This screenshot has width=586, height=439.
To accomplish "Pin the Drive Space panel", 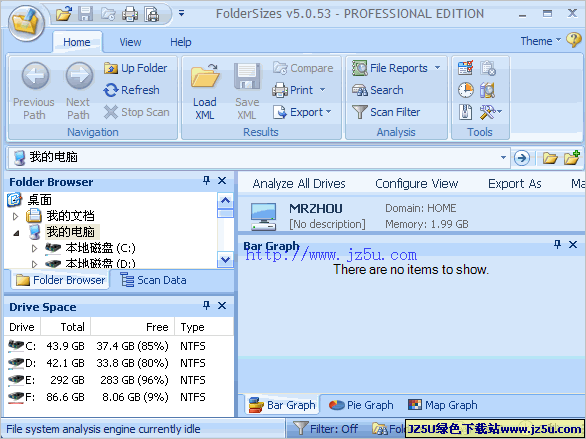I will 206,306.
